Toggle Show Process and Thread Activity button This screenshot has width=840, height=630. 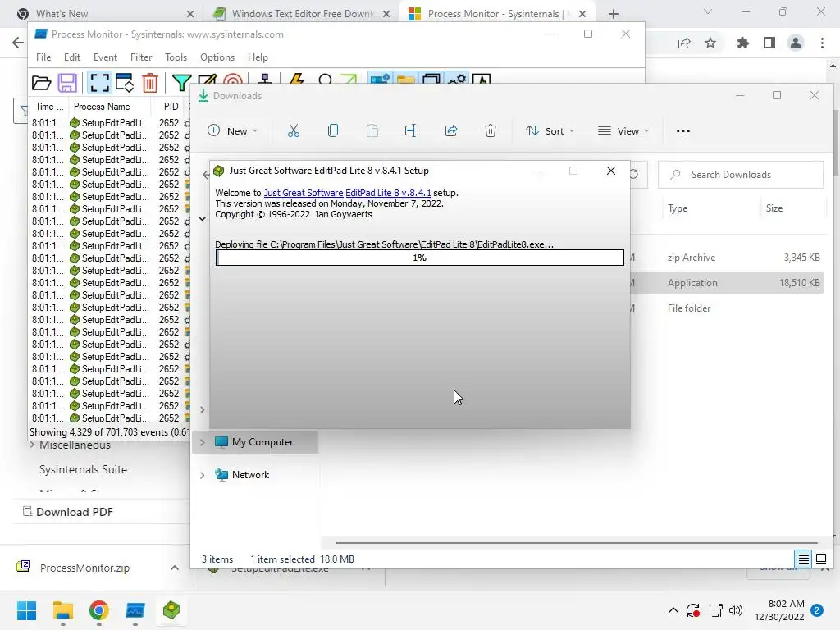(x=457, y=80)
